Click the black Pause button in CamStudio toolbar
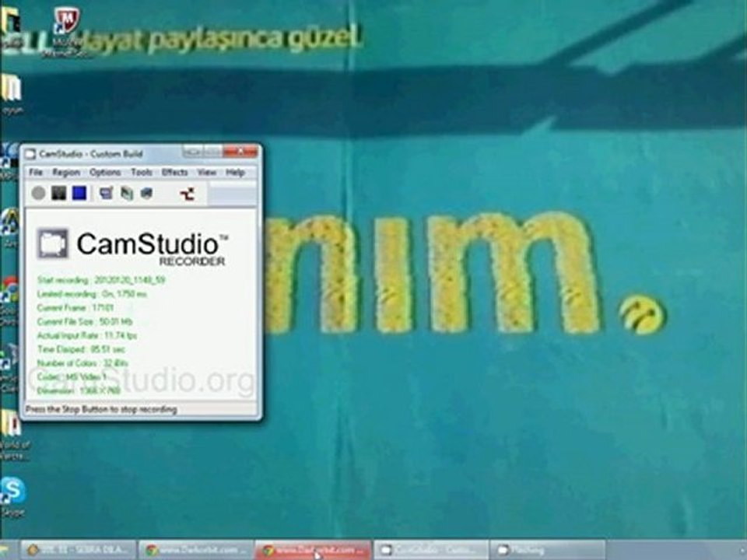Viewport: 747px width, 560px height. [58, 193]
